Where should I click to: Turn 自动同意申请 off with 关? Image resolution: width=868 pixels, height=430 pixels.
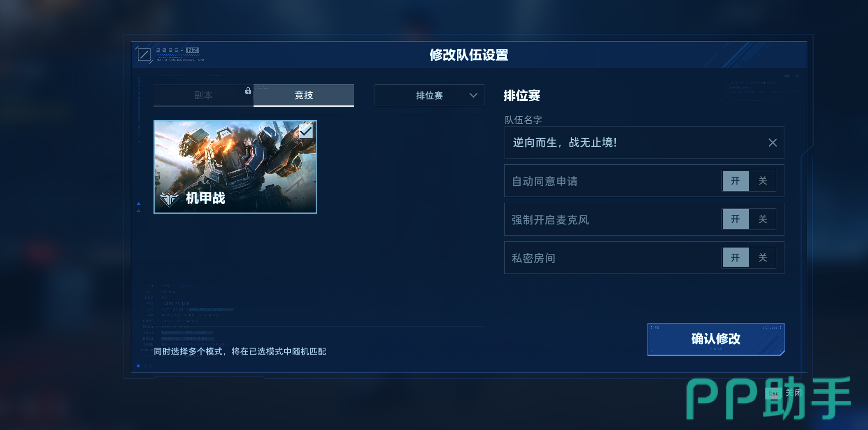763,181
